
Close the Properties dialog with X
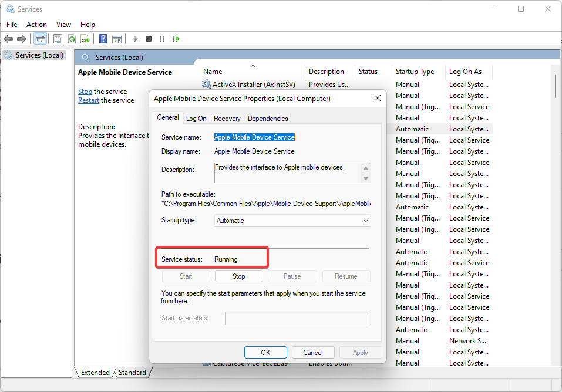[x=378, y=98]
